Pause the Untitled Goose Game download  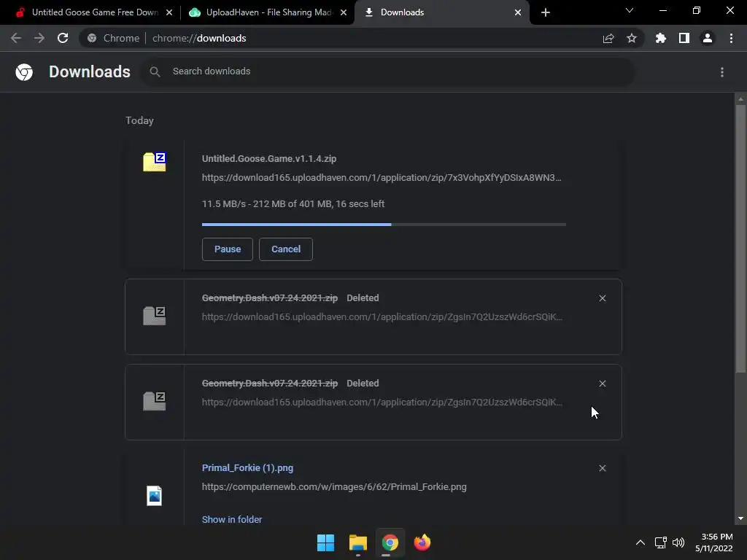point(228,249)
